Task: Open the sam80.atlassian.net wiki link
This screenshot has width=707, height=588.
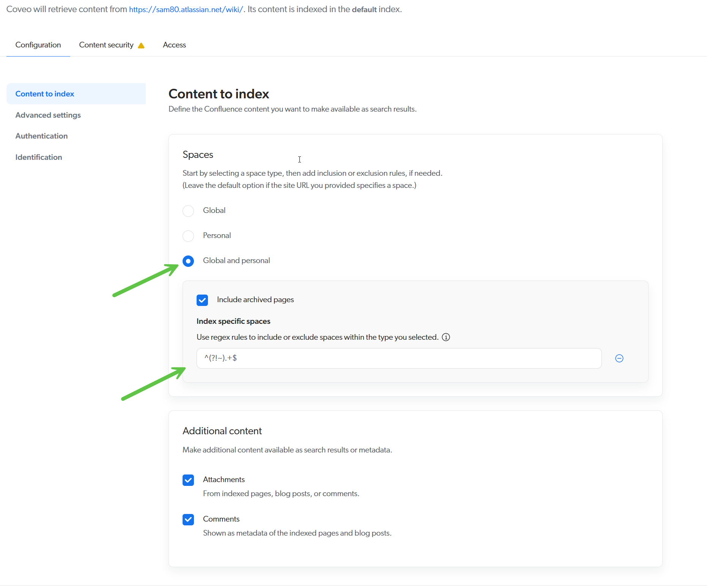Action: pyautogui.click(x=186, y=9)
